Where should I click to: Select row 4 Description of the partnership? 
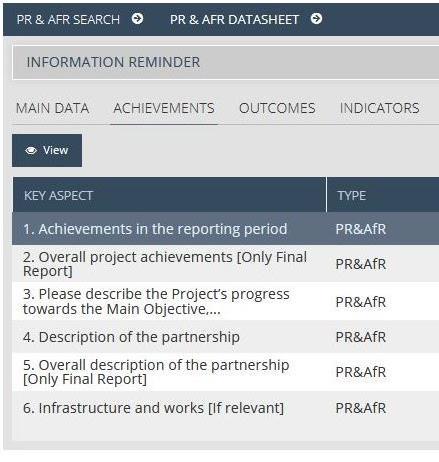coord(226,337)
